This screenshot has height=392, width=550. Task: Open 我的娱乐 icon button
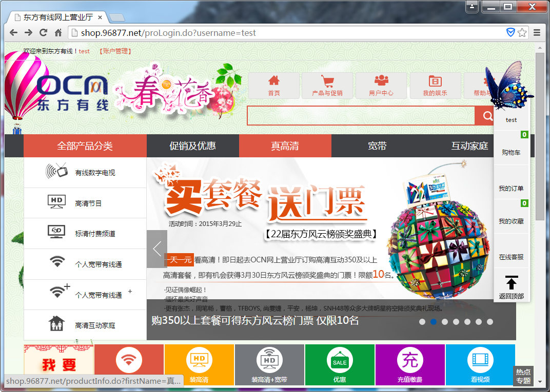pos(435,86)
